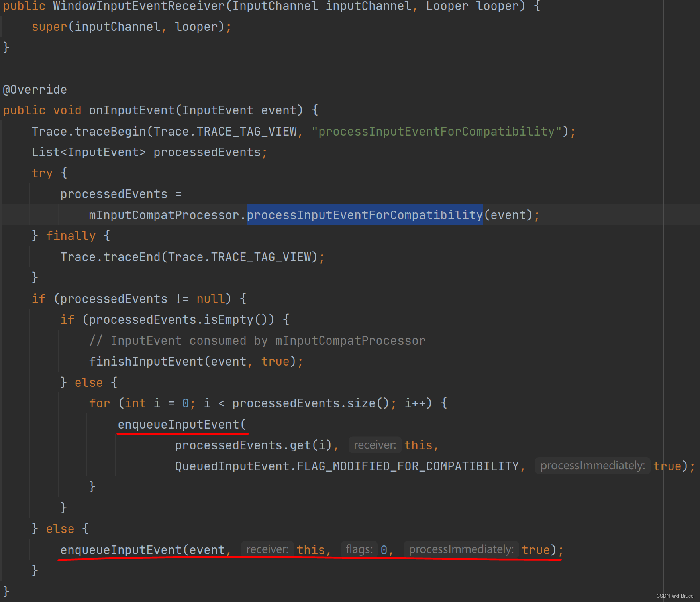Click the @Override annotation
The image size is (700, 602).
pos(35,89)
